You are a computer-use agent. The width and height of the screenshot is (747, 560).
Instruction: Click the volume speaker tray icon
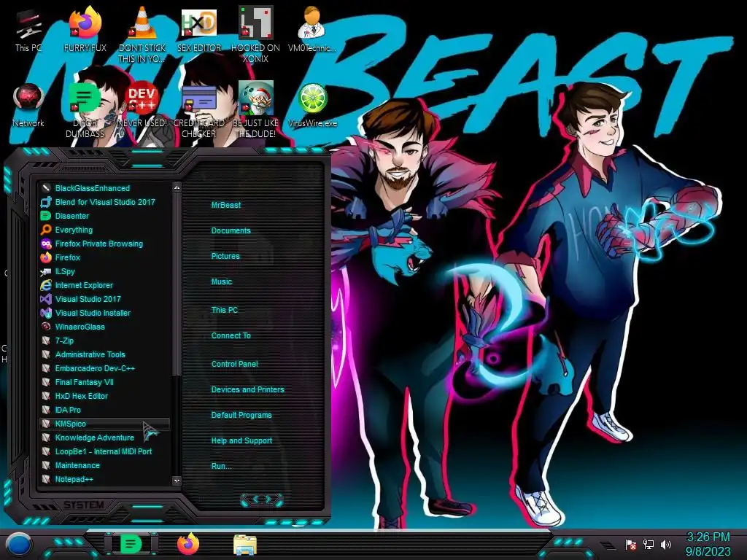[666, 544]
